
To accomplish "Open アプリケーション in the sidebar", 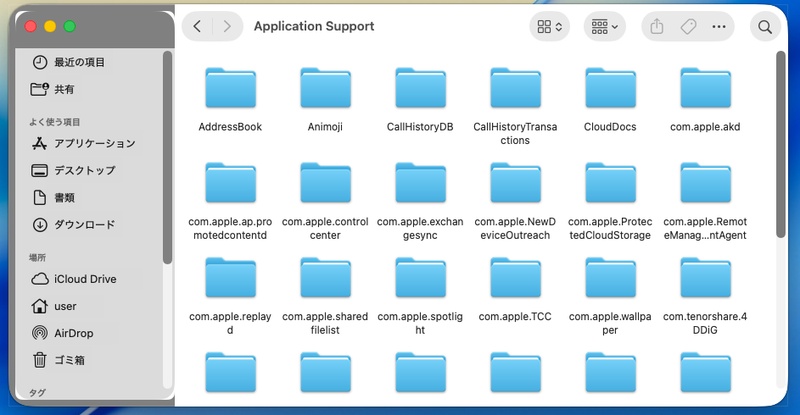I will coord(94,143).
